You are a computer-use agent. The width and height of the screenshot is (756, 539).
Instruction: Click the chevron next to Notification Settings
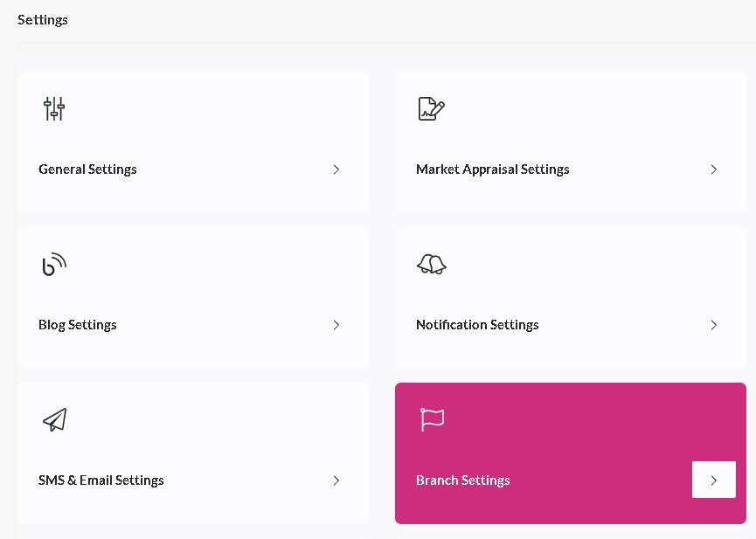[713, 325]
